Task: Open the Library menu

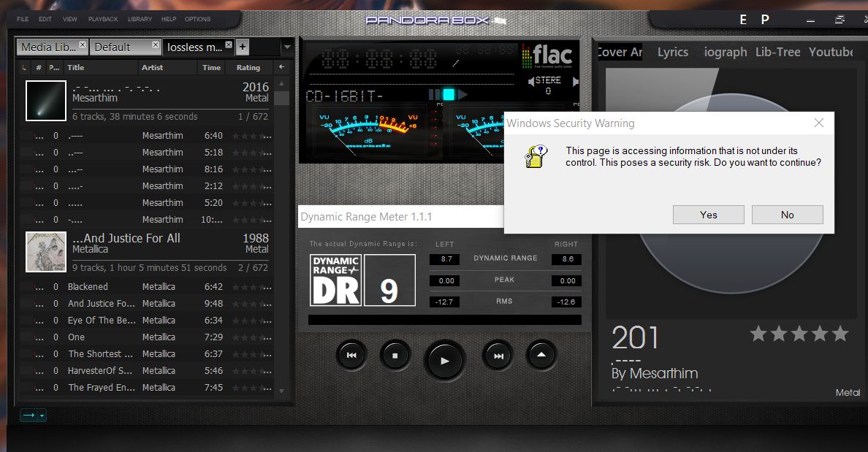Action: [x=140, y=19]
